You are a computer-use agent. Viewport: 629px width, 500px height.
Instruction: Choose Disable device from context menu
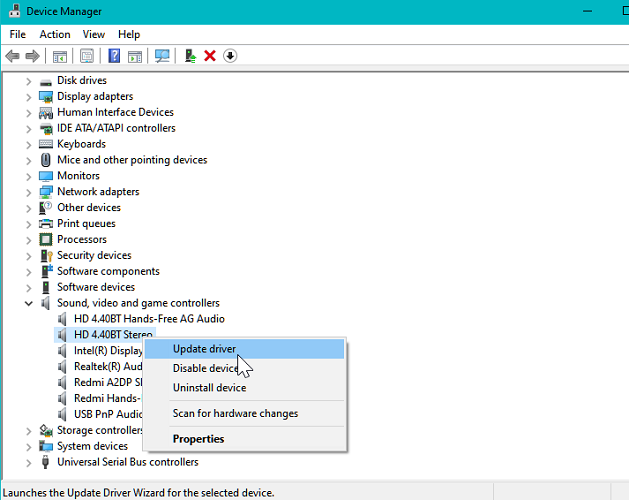pos(244,368)
